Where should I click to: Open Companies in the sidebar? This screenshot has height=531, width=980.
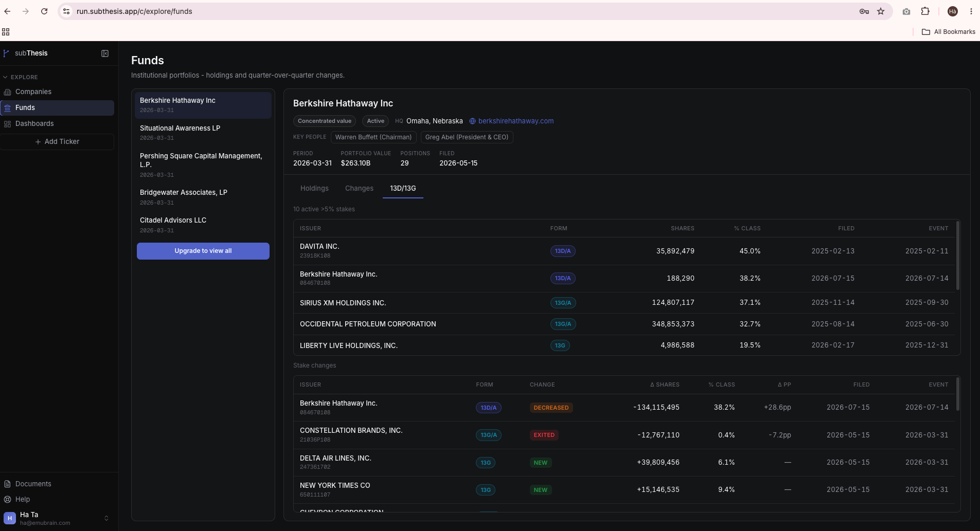point(57,92)
